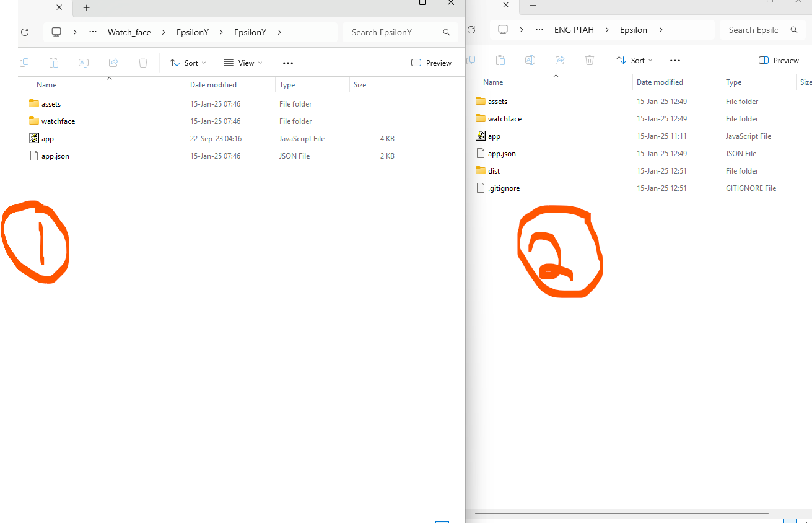Show hidden path levels before ENG PTAH breadcrumb
Image resolution: width=812 pixels, height=523 pixels.
click(x=539, y=30)
